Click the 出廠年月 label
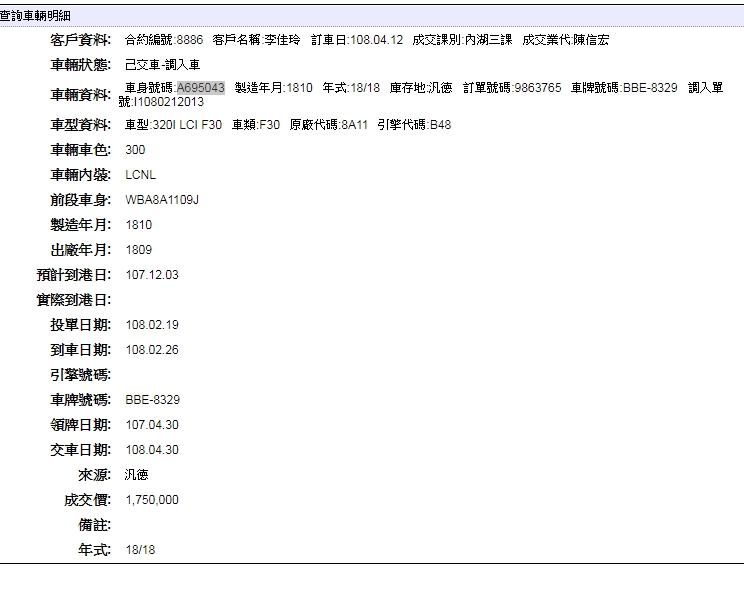Screen dimensions: 744x608 81,250
